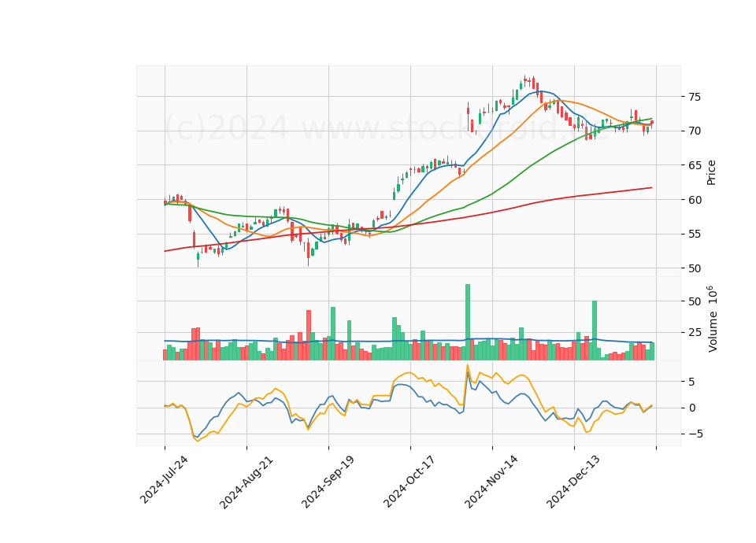
Task: Click the 2024-Sep-19 date label
Action: click(328, 482)
